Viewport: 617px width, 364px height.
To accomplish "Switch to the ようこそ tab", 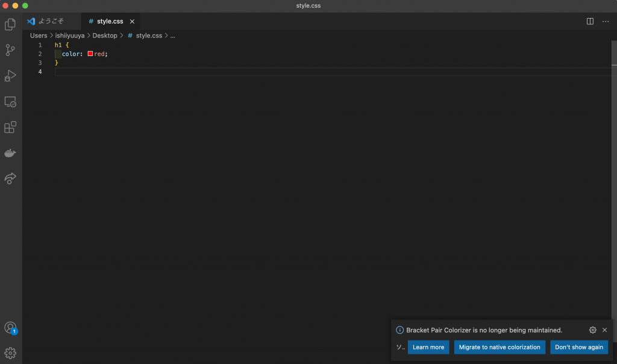I will 51,21.
